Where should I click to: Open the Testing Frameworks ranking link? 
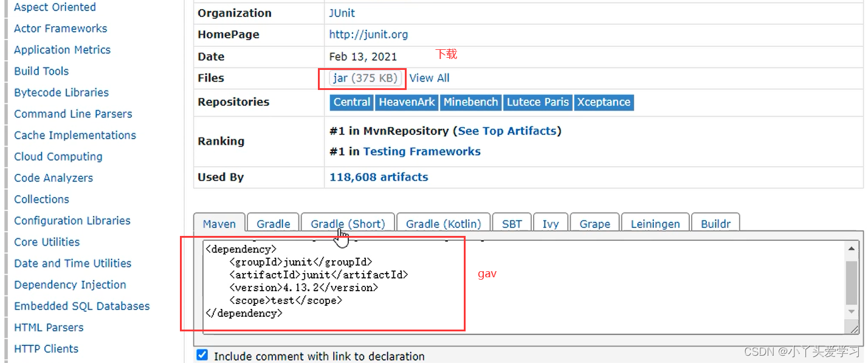tap(422, 151)
